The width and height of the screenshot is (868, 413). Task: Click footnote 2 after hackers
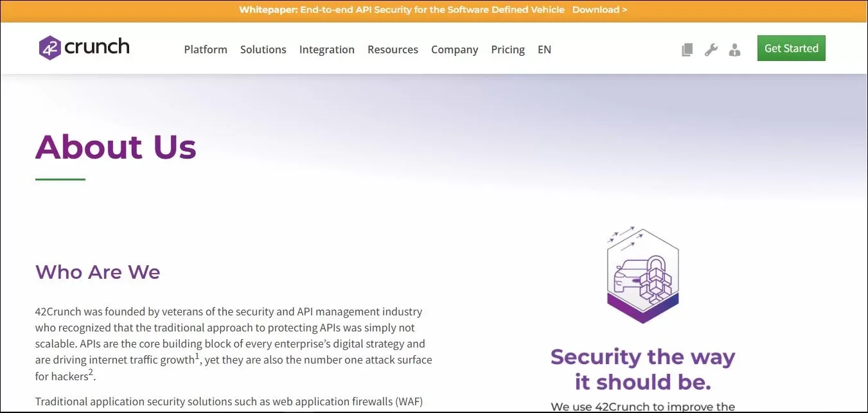tap(91, 372)
